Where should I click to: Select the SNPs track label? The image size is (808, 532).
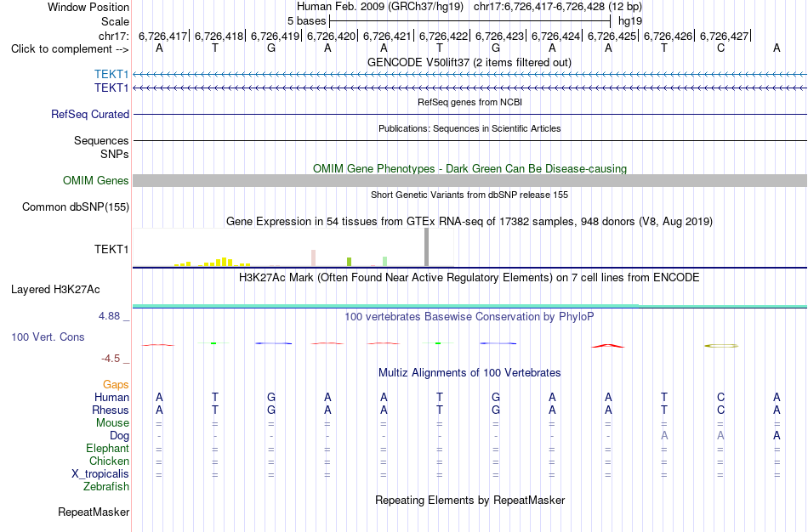115,154
